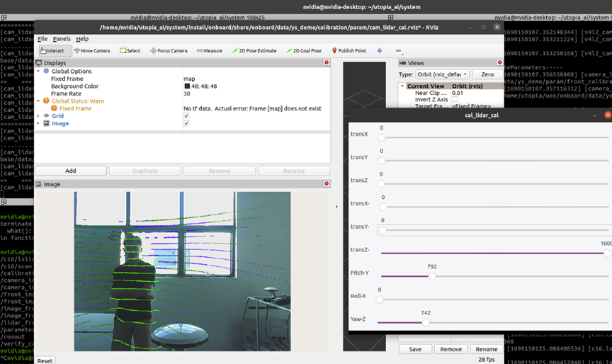Image resolution: width=612 pixels, height=364 pixels.
Task: Close the Views panel with red icon
Action: 499,62
